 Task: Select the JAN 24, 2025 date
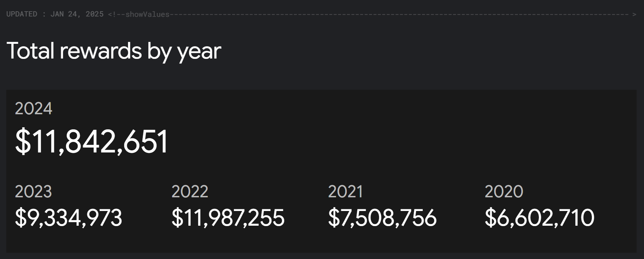point(77,14)
